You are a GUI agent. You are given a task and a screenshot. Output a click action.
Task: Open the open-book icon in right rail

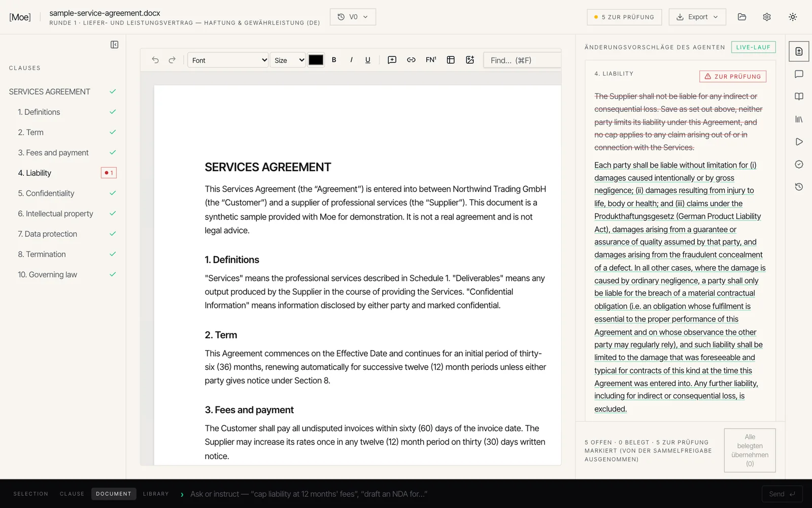(x=799, y=97)
